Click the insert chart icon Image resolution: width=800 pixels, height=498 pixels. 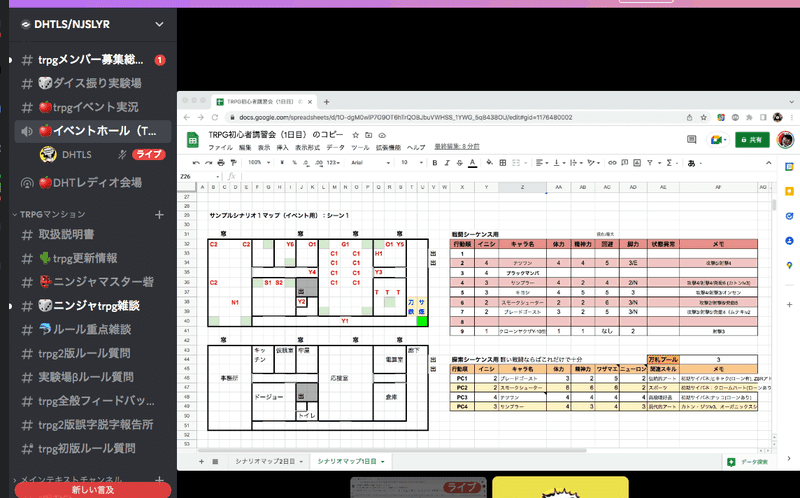(637, 163)
